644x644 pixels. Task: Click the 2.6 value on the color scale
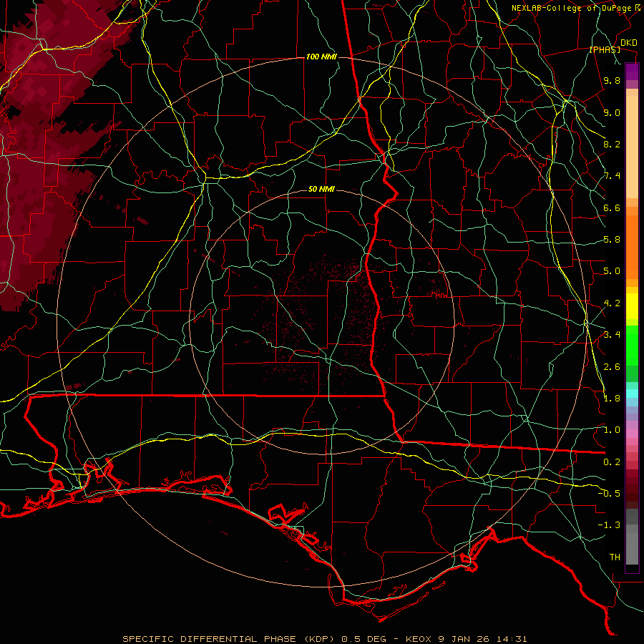pyautogui.click(x=612, y=367)
